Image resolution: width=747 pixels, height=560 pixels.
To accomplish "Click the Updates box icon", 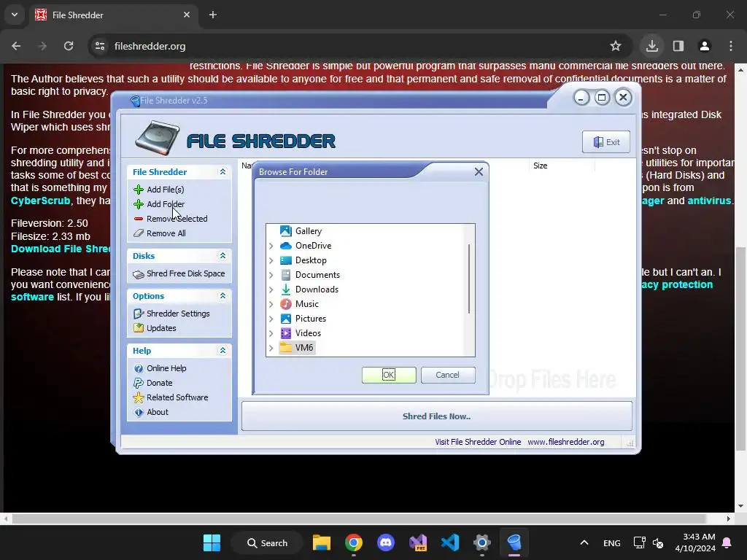I will 139,328.
